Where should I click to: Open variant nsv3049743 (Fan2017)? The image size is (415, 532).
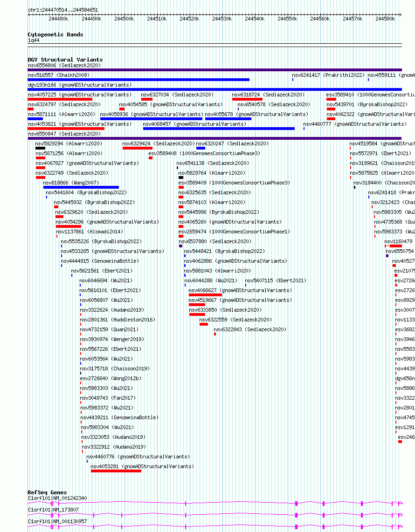point(108,398)
